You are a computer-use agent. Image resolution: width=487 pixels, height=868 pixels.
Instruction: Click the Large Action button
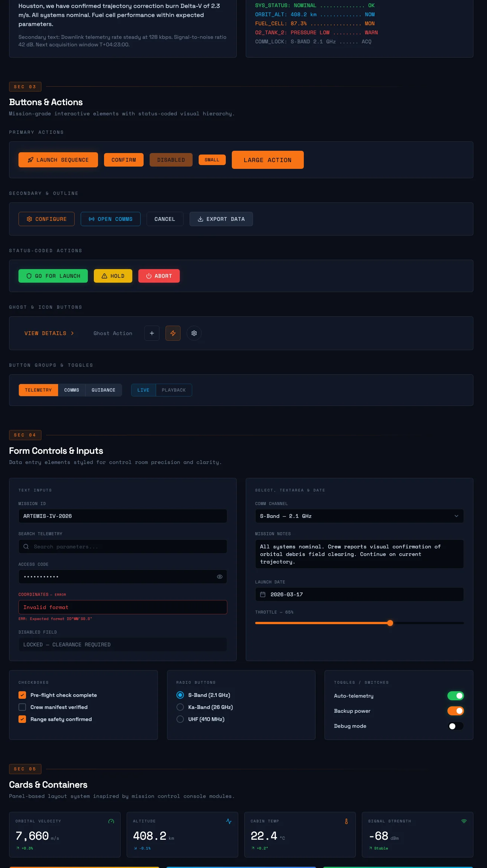268,160
